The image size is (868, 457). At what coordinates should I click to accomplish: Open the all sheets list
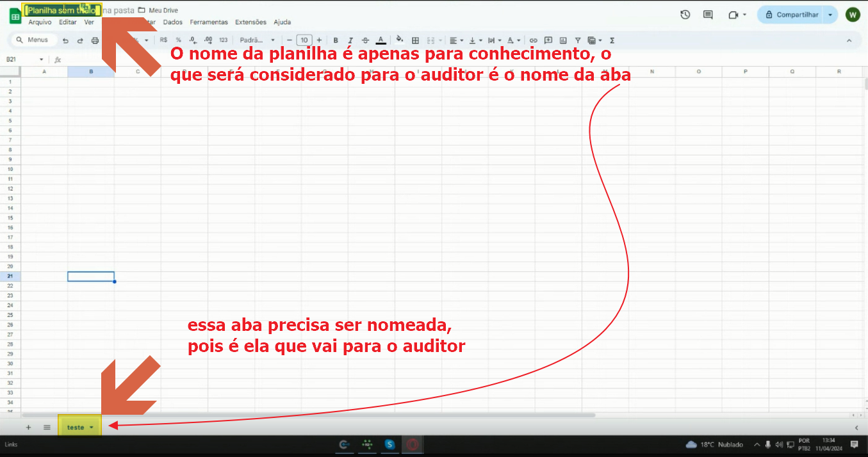47,427
